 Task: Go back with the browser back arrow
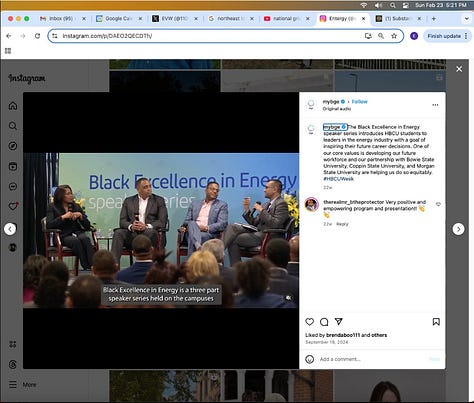point(9,36)
